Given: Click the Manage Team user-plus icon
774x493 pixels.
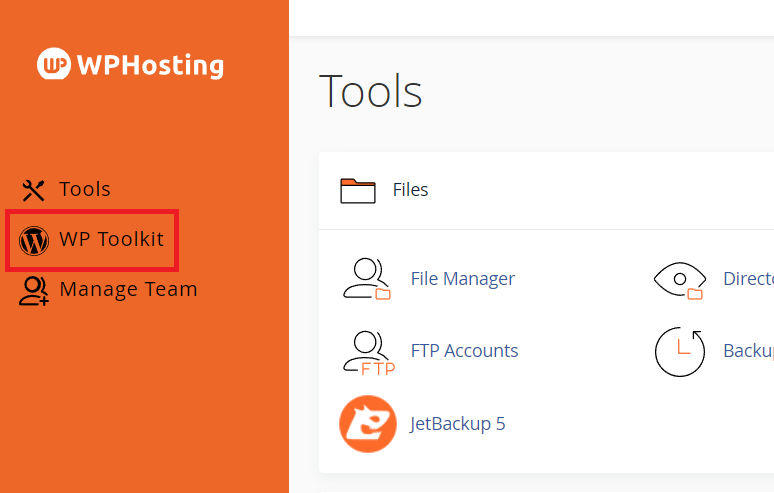Looking at the screenshot, I should click(34, 290).
